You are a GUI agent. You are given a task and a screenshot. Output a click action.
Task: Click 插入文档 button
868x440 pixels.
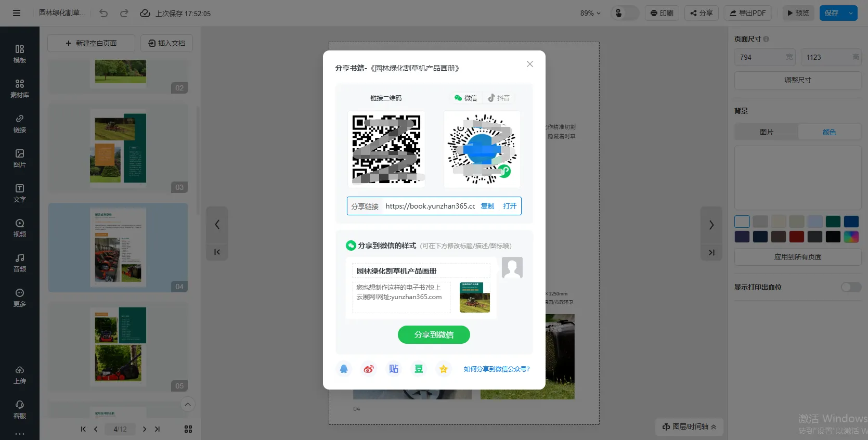click(x=166, y=43)
